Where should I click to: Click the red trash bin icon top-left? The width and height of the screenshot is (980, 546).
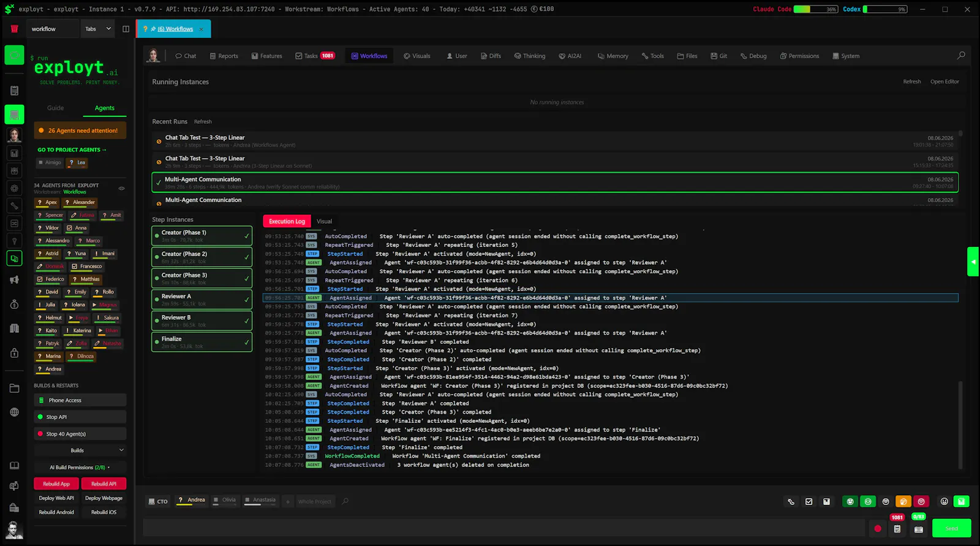tap(14, 29)
